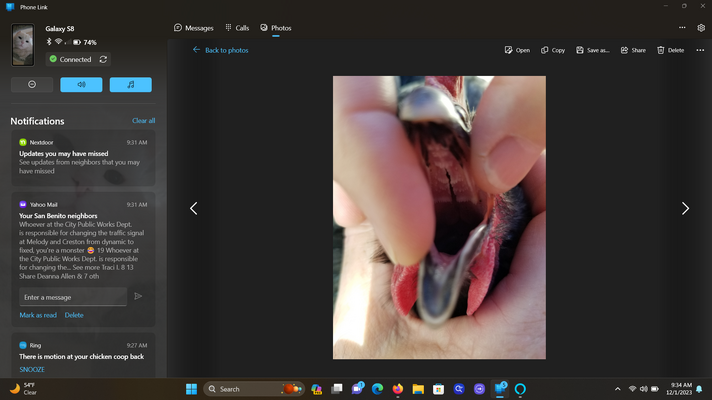Show hidden system tray icons
The image size is (712, 400).
pos(618,389)
